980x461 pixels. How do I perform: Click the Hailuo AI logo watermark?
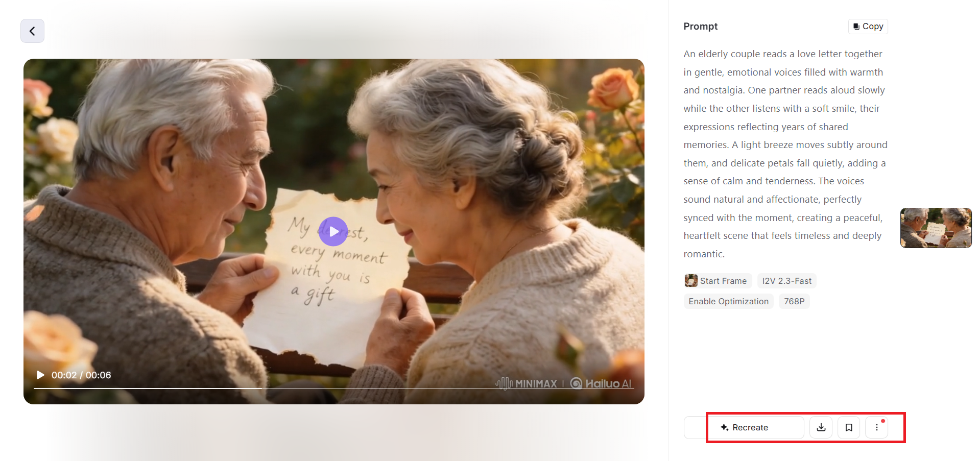click(x=601, y=383)
